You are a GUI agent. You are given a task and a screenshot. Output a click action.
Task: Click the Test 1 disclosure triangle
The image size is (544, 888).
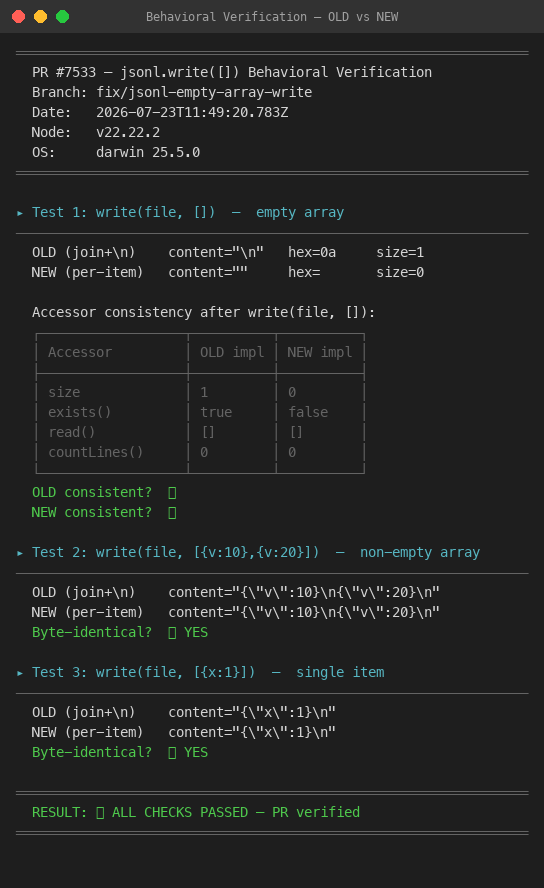(20, 213)
